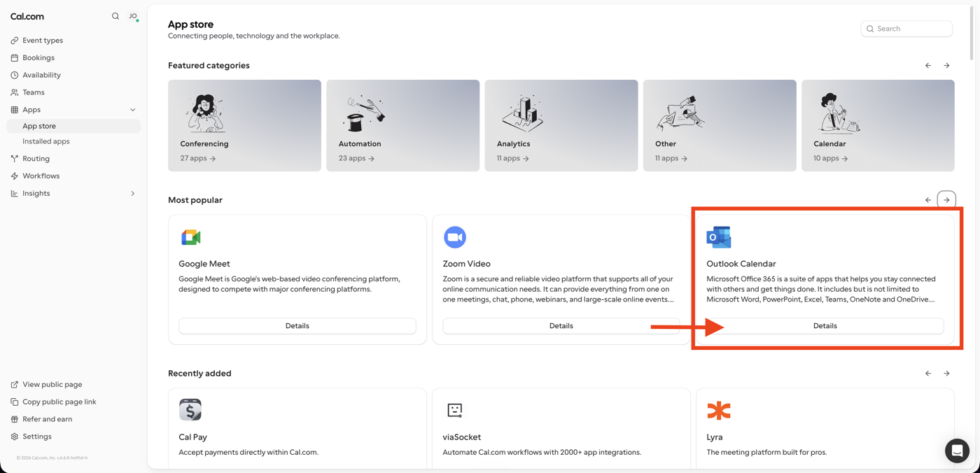Image resolution: width=980 pixels, height=473 pixels.
Task: Click the Google Meet logo icon
Action: click(x=191, y=237)
